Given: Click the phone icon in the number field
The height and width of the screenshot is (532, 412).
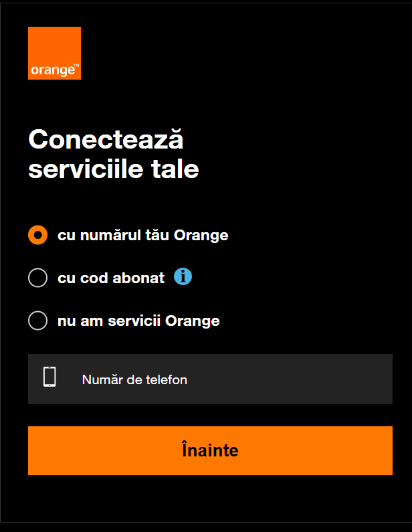Looking at the screenshot, I should [49, 377].
